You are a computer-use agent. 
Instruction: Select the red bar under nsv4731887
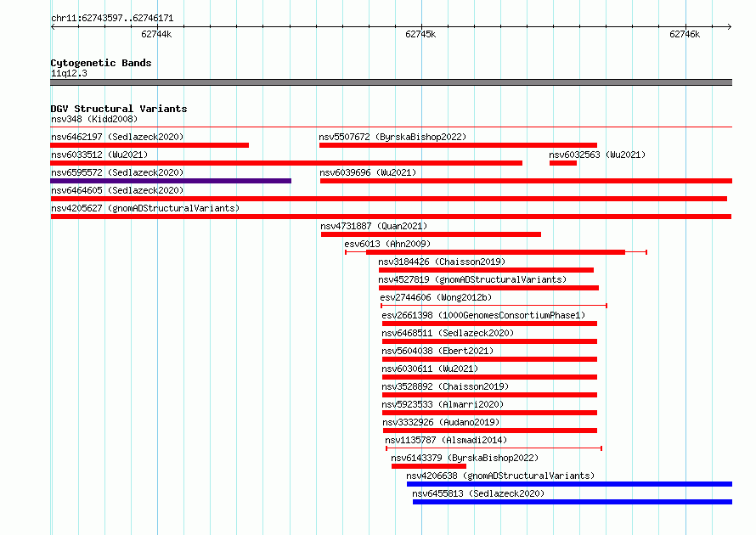point(431,234)
